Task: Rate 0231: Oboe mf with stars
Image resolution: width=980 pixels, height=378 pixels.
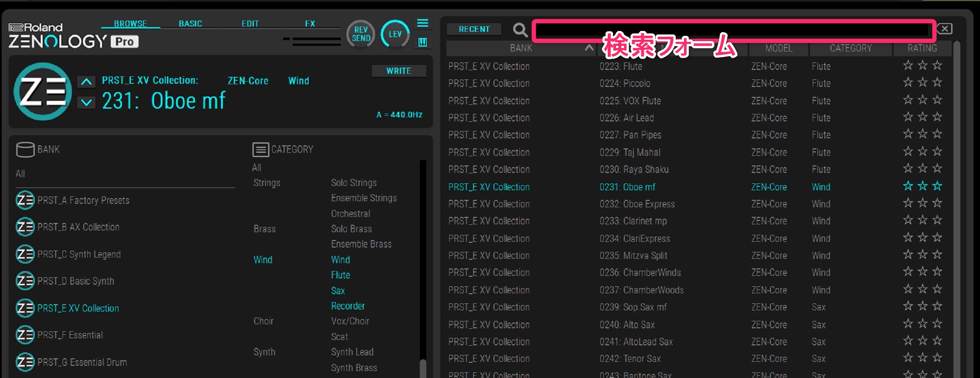Action: point(922,186)
